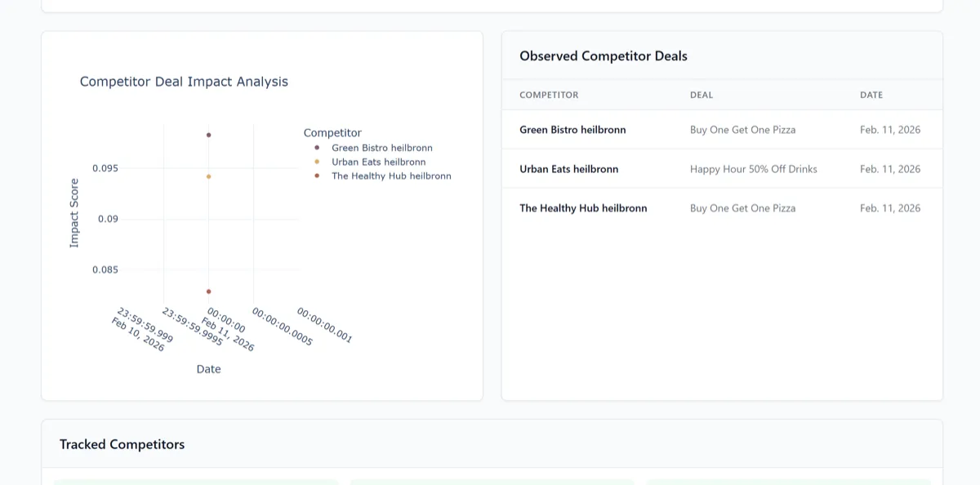Click Green Bistro's Buy One Get One Pizza deal
Screen dimensions: 980x485
pyautogui.click(x=742, y=130)
